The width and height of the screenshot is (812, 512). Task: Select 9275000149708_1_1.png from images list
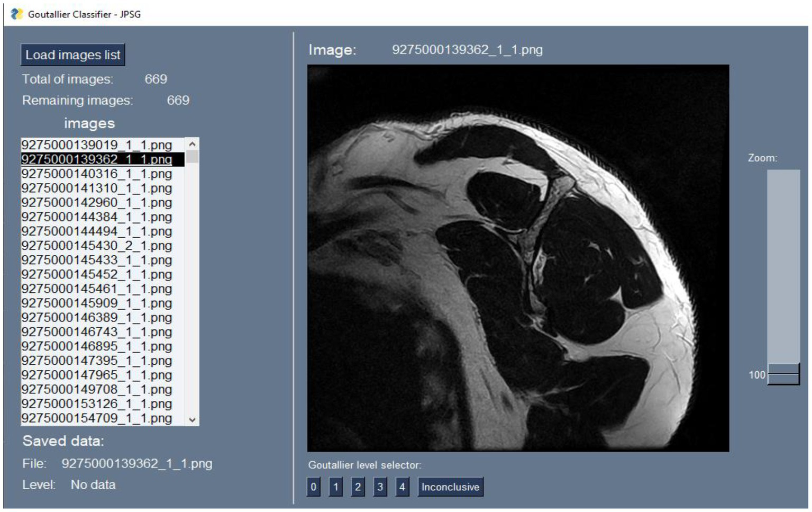[97, 390]
